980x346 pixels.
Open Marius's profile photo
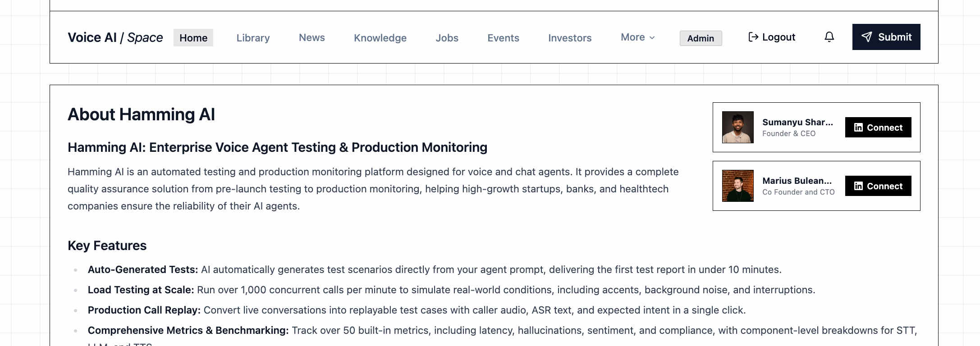[738, 186]
